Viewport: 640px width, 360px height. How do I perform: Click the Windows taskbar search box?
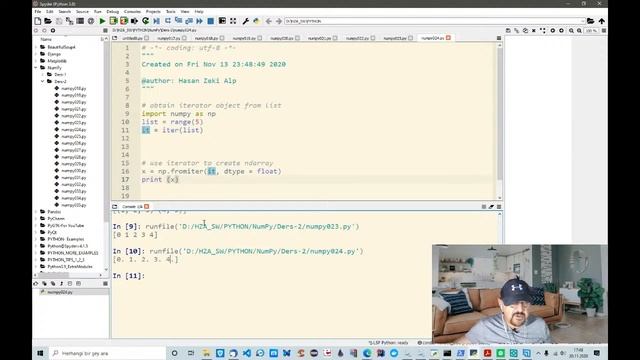[x=107, y=353]
